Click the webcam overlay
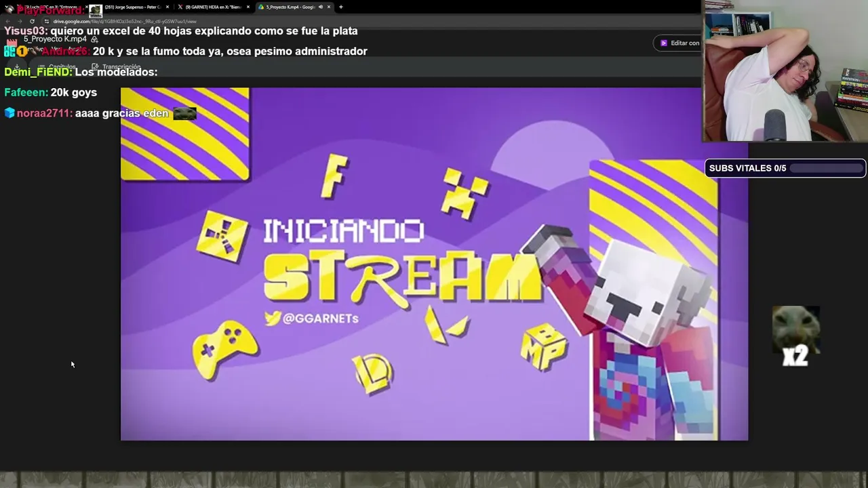 tap(785, 70)
